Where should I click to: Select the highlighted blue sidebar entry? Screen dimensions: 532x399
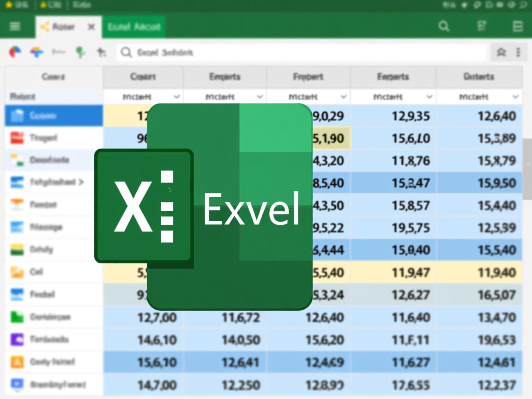(x=54, y=115)
